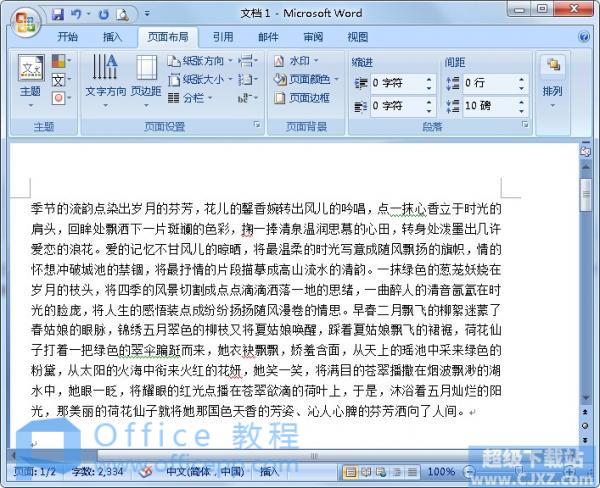Redo the last action
The width and height of the screenshot is (600, 488).
(x=103, y=15)
